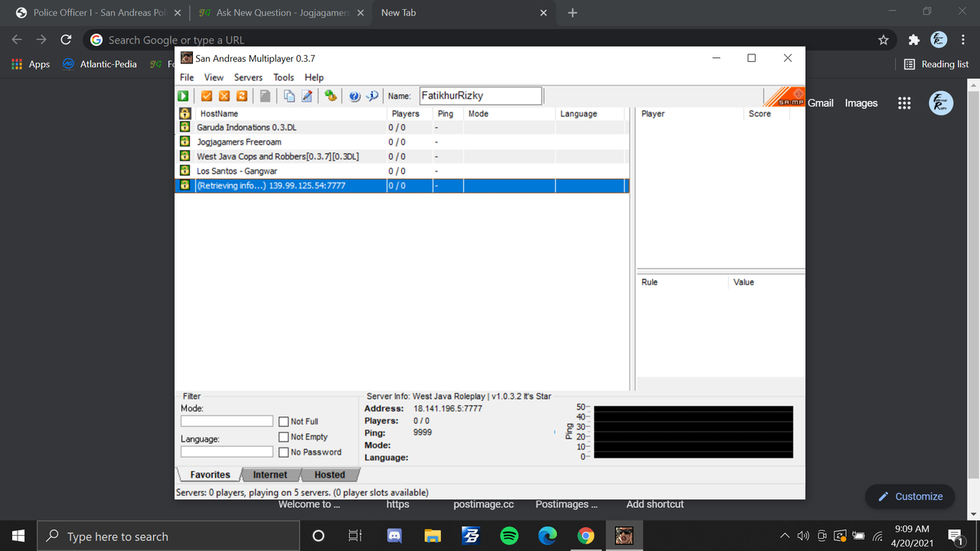980x551 pixels.
Task: Select the 139.99.125.54:7777 server row
Action: pos(402,185)
